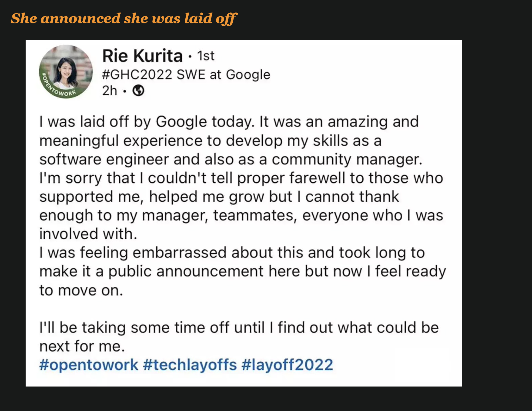Open the #opentowork hashtag

tap(89, 365)
